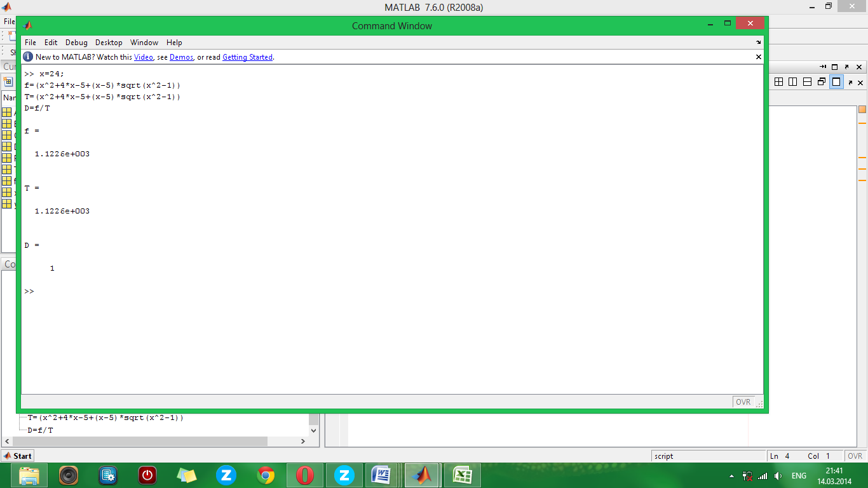Viewport: 868px width, 488px height.
Task: Open the Edit menu in Command Window
Action: tap(51, 43)
